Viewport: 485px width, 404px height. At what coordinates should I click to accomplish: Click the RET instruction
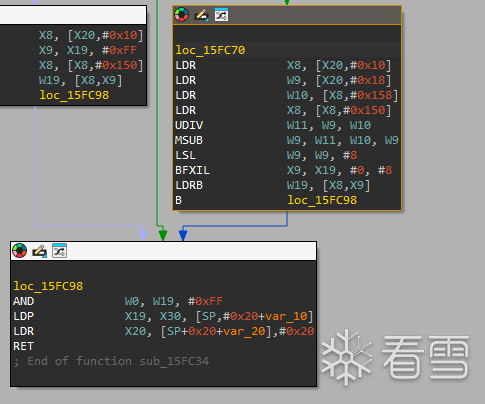(x=23, y=346)
